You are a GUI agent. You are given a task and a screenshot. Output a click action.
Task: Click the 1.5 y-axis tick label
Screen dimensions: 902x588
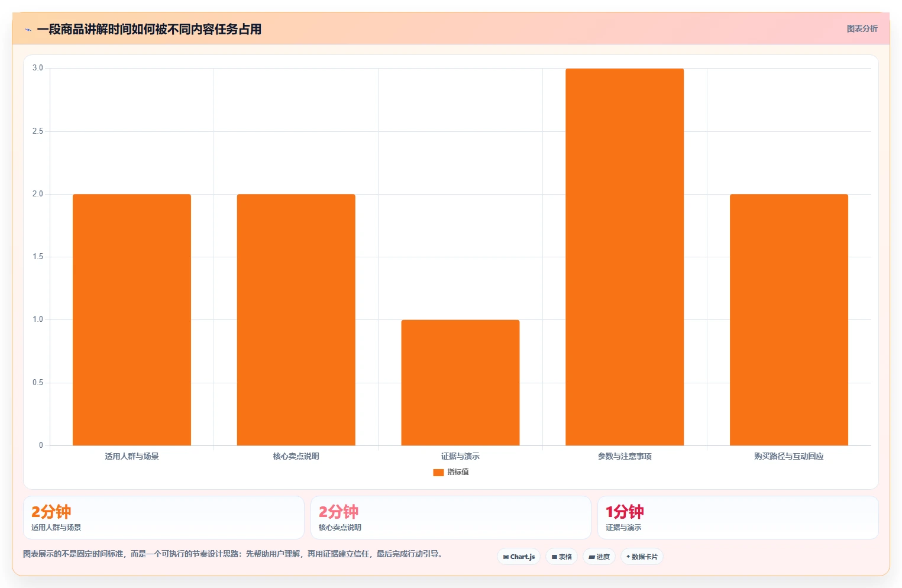tap(38, 257)
